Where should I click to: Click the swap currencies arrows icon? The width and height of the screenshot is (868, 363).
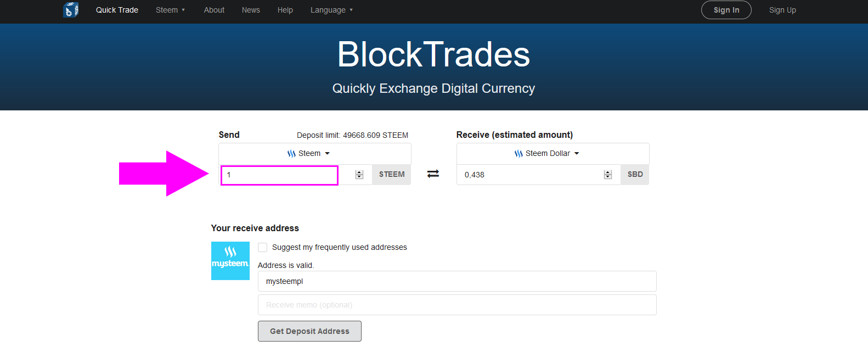click(433, 174)
